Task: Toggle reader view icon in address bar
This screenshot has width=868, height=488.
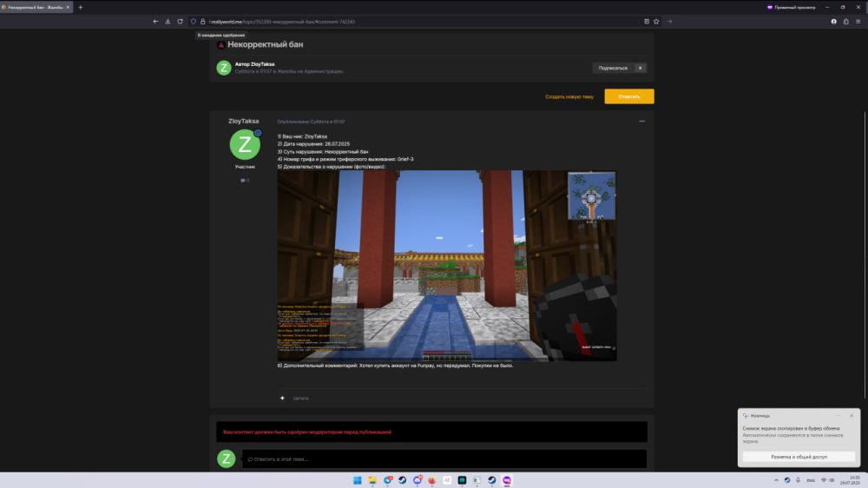Action: point(646,22)
